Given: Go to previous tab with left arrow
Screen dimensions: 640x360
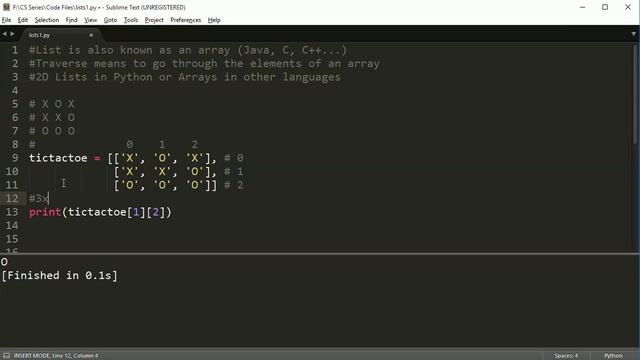Looking at the screenshot, I should [4, 34].
